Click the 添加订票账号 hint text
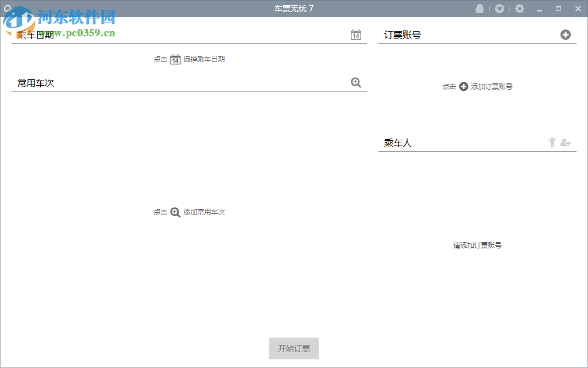 [493, 86]
